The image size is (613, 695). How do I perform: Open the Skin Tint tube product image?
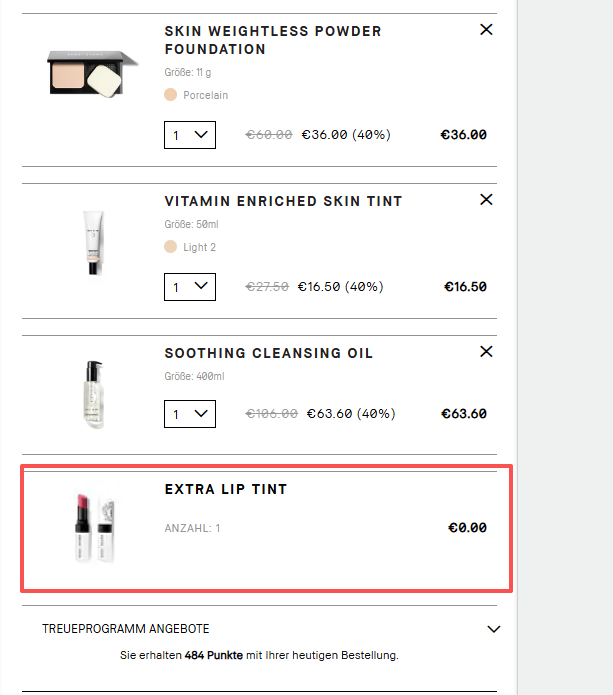pos(93,242)
